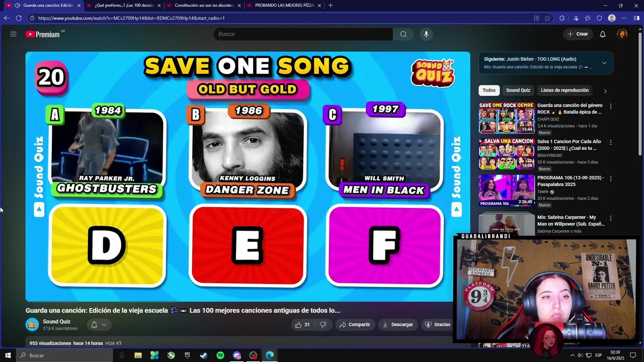Open volume control in system tray
Screen dimensions: 644x362
pyautogui.click(x=580, y=355)
